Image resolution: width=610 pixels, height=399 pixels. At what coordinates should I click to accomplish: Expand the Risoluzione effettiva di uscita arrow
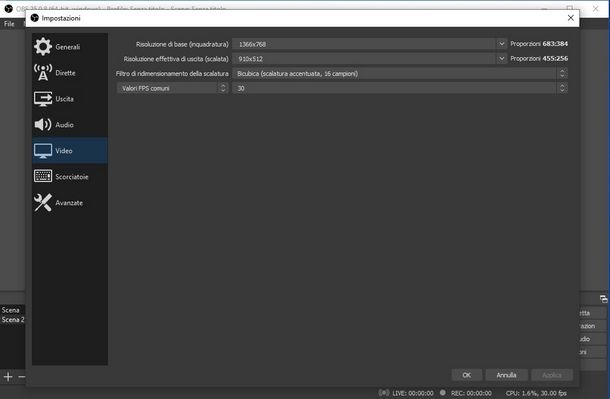pos(501,59)
